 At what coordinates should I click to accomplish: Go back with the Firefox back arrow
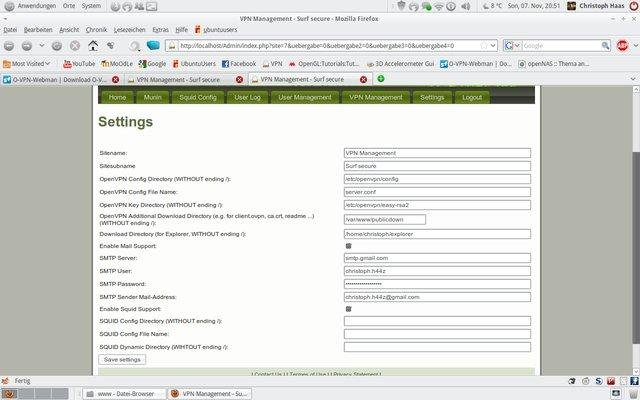click(9, 46)
